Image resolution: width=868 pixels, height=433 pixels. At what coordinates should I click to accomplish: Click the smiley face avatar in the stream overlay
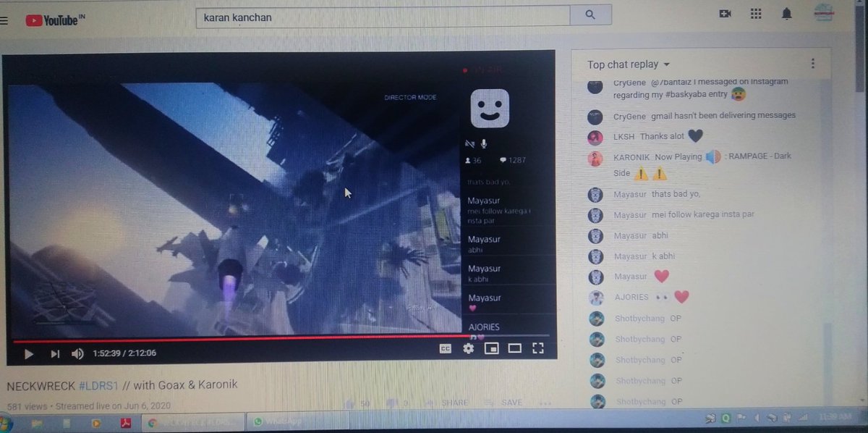pyautogui.click(x=490, y=108)
